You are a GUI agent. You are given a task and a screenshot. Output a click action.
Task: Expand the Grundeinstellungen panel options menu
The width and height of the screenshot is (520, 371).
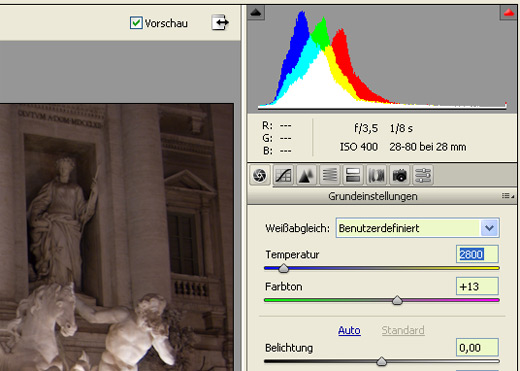click(508, 196)
